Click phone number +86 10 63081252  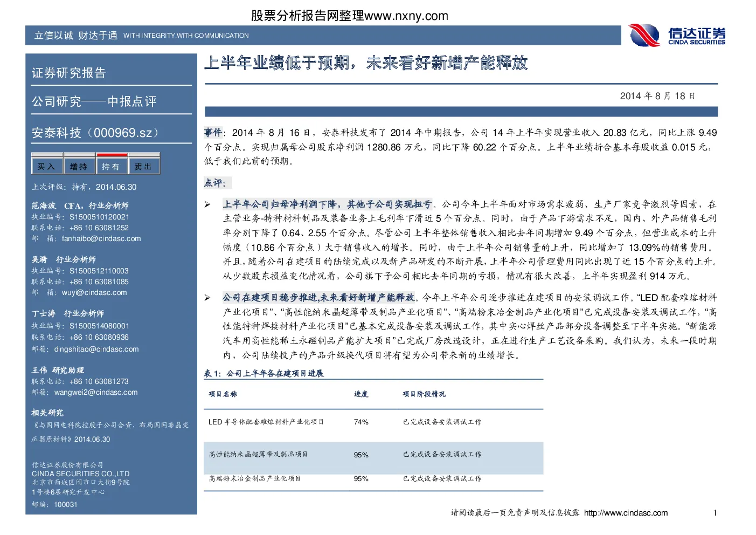(x=99, y=228)
